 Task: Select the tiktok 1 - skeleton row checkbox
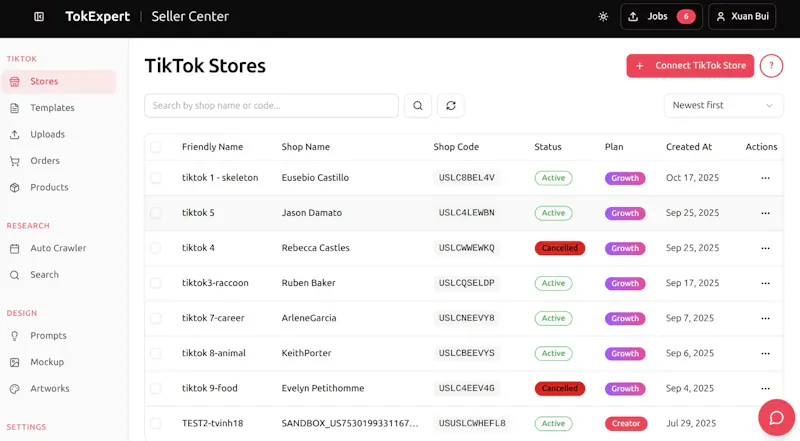(x=156, y=178)
